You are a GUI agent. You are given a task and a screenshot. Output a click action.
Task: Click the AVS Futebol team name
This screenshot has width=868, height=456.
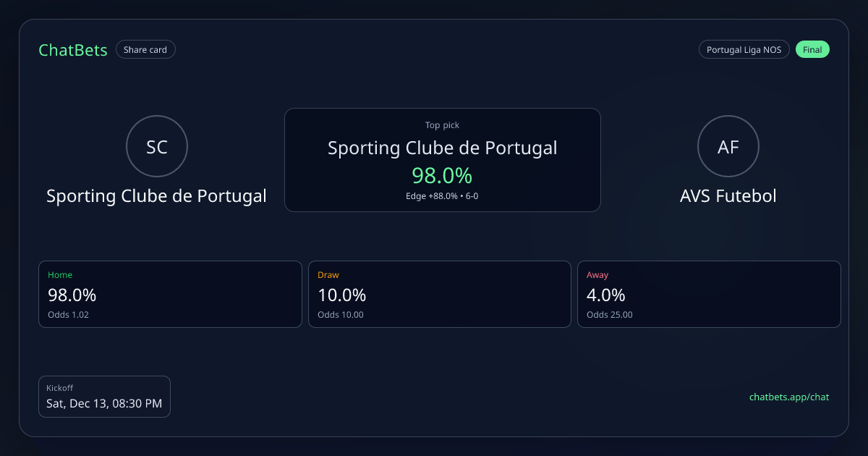click(x=728, y=196)
